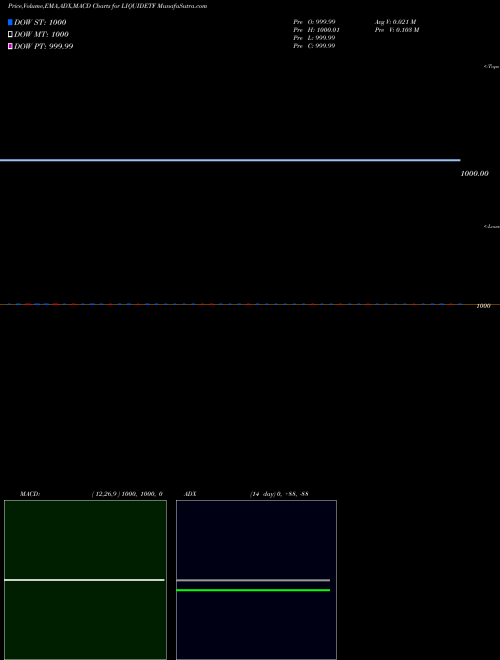Click the 1000.00 price axis label
500x660 pixels.
pyautogui.click(x=474, y=173)
